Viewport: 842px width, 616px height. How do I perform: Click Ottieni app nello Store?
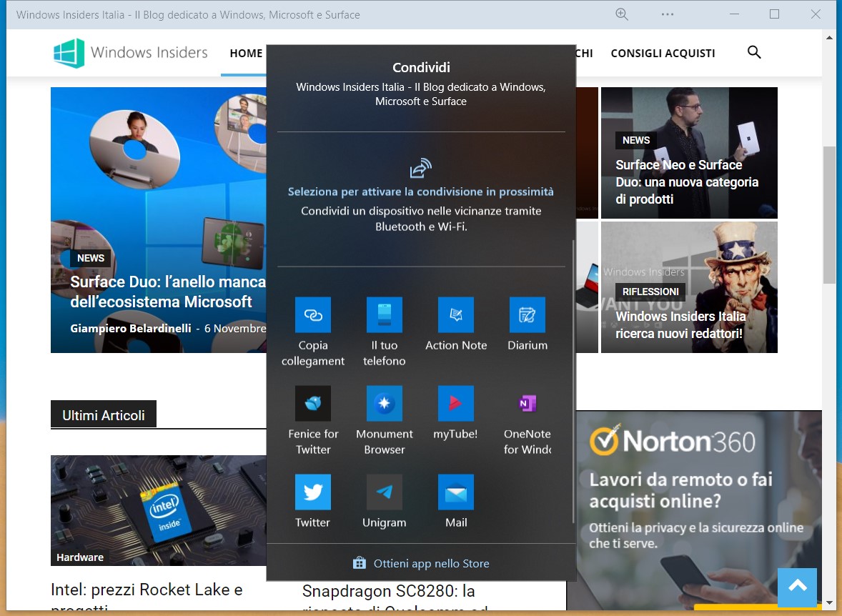421,563
